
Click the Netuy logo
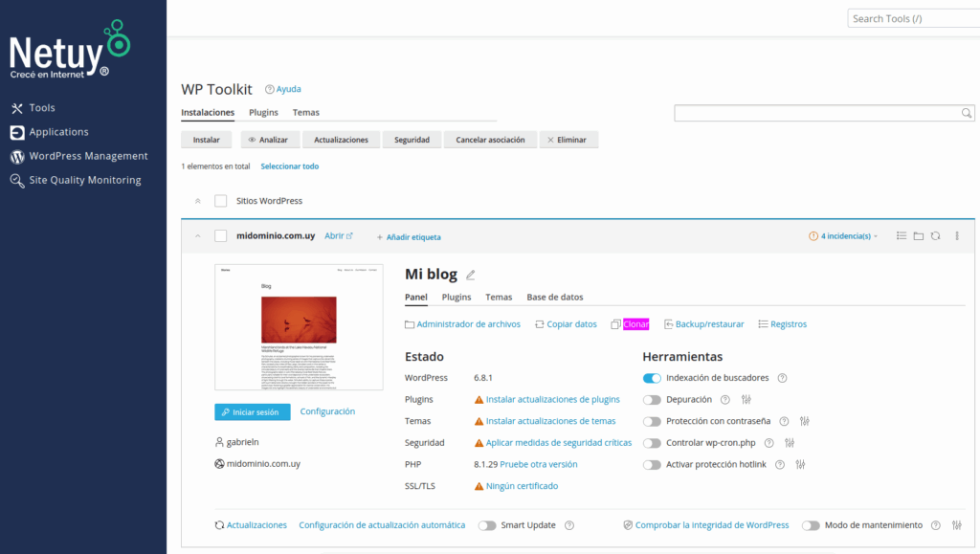click(70, 50)
